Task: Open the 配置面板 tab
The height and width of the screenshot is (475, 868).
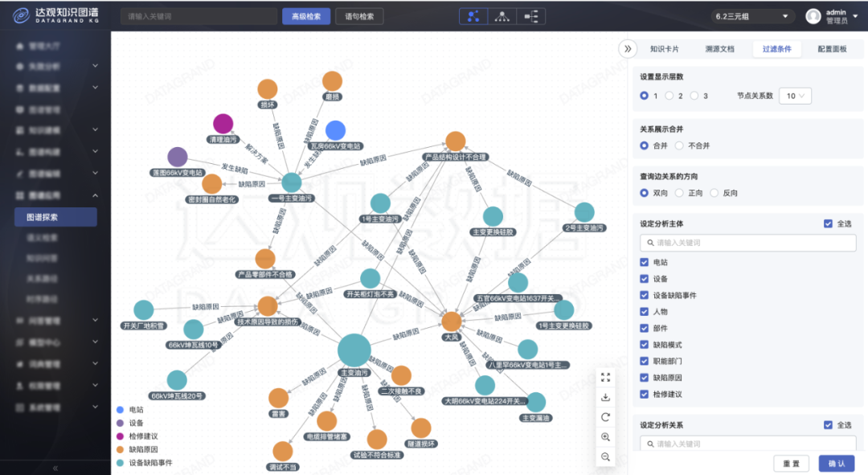Action: tap(832, 49)
